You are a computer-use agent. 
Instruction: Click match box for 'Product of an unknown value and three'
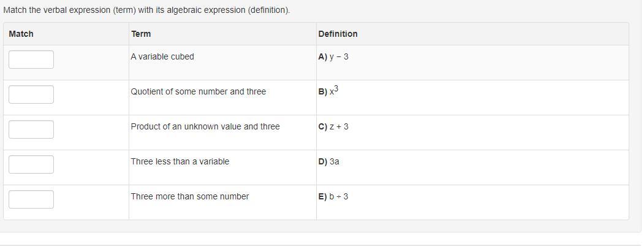(x=31, y=129)
